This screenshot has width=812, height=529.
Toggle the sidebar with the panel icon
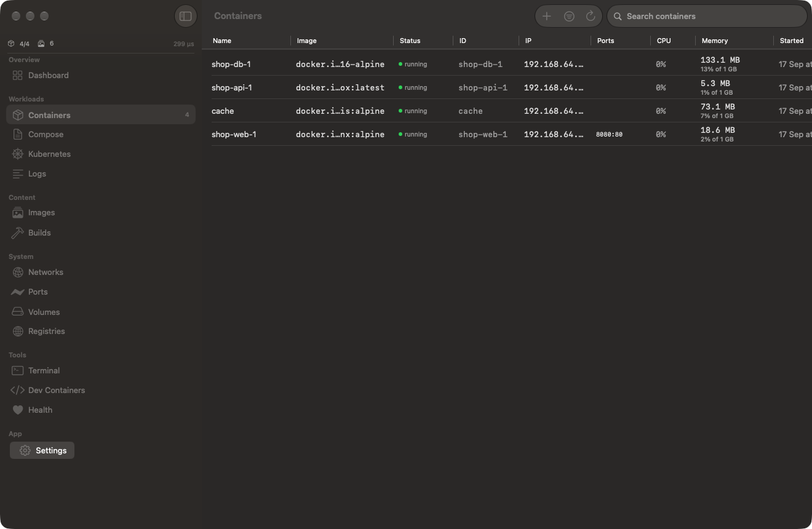click(x=186, y=16)
